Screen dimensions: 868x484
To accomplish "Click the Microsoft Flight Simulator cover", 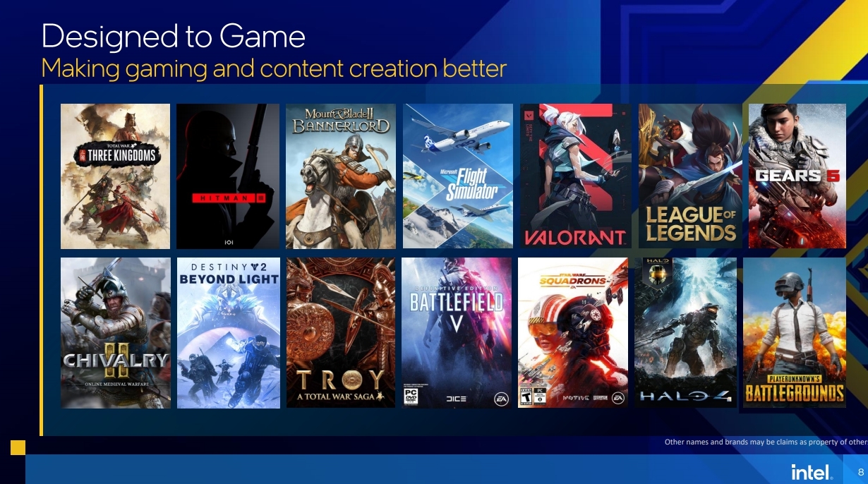I will (x=458, y=176).
